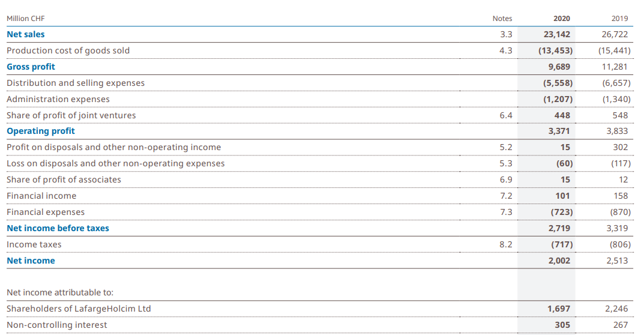
Task: Select the 'Net sales' row label
Action: pyautogui.click(x=25, y=35)
